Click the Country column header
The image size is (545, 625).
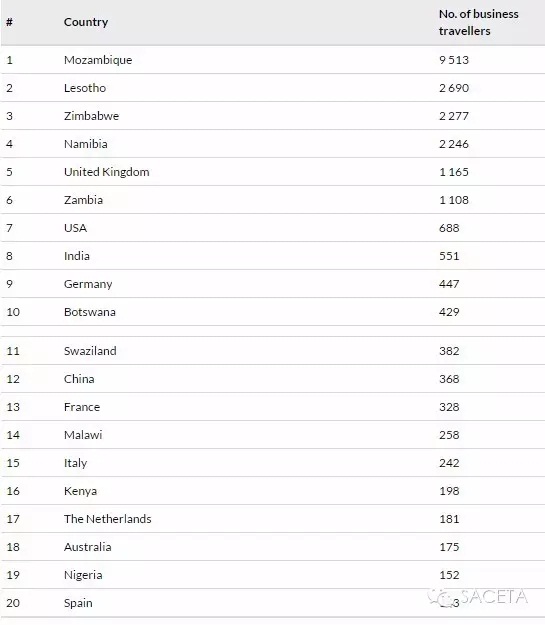coord(86,22)
